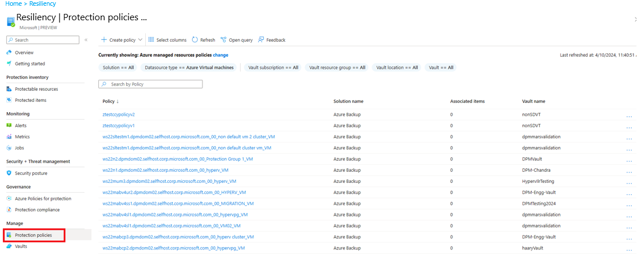Expand the Create policy dropdown chevron

point(140,40)
